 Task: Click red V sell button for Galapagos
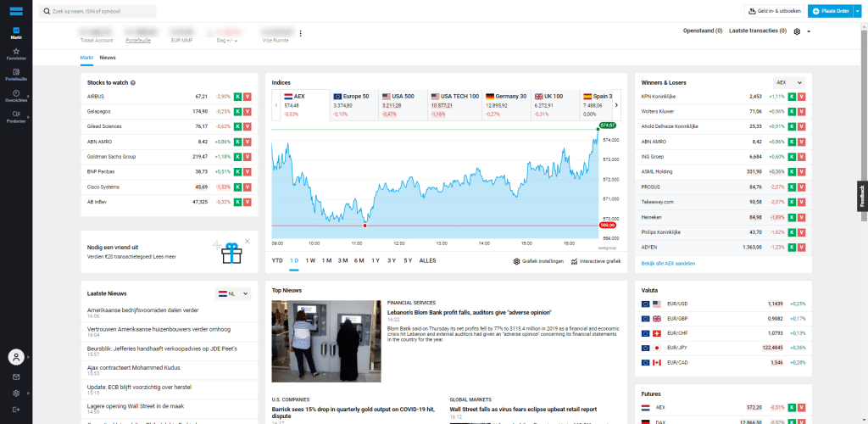pos(248,111)
